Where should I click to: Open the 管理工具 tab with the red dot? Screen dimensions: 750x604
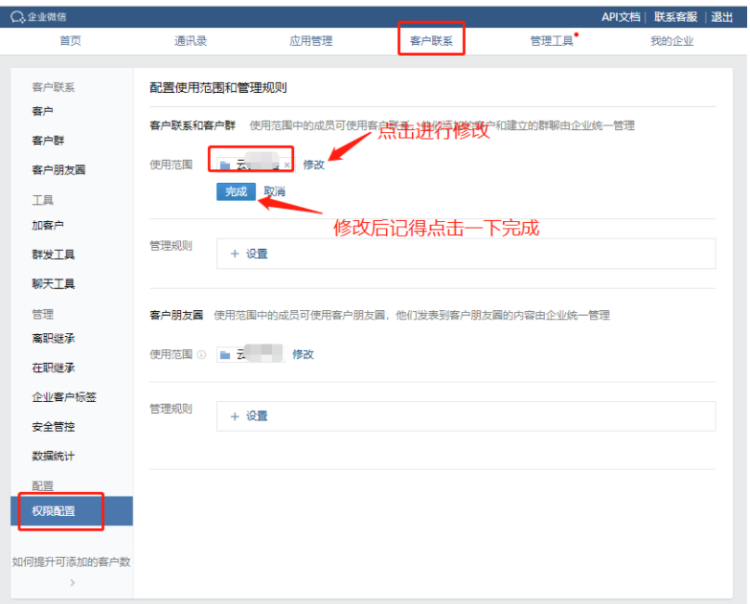tap(551, 41)
